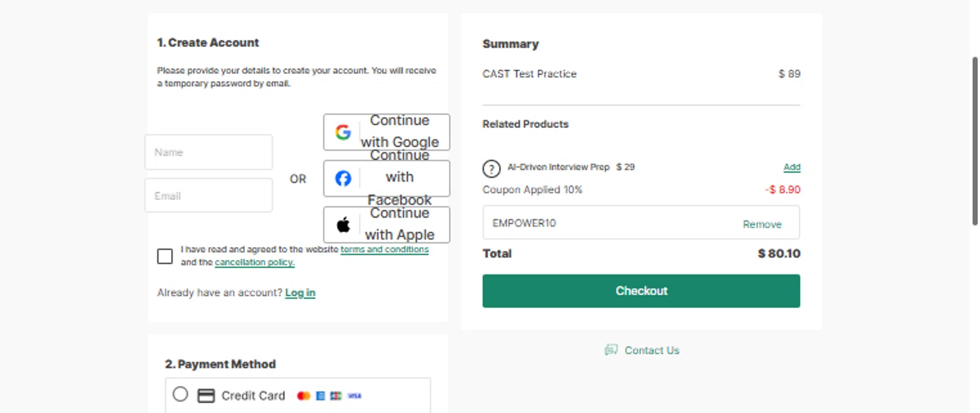The height and width of the screenshot is (413, 980).
Task: Click the Mastercard logo icon
Action: [x=303, y=395]
